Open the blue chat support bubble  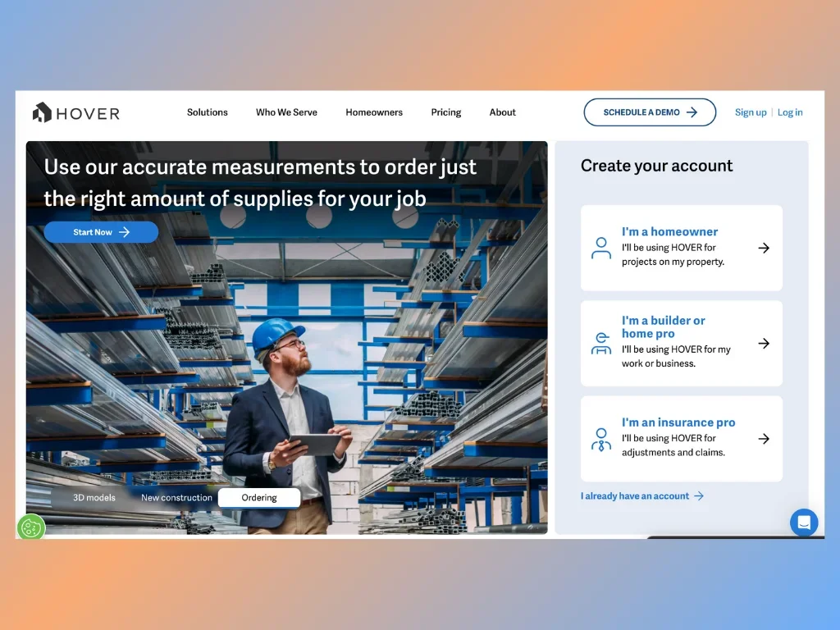tap(803, 522)
